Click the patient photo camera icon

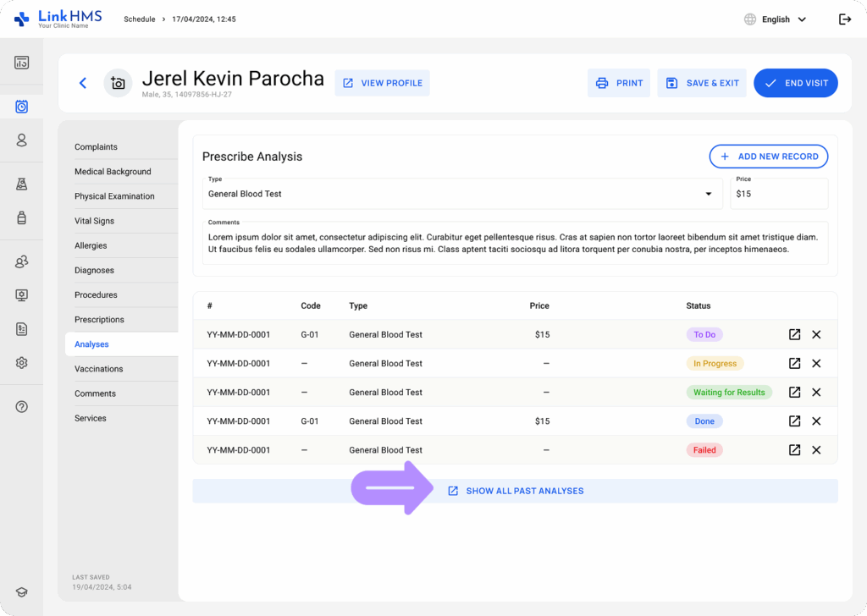point(118,83)
